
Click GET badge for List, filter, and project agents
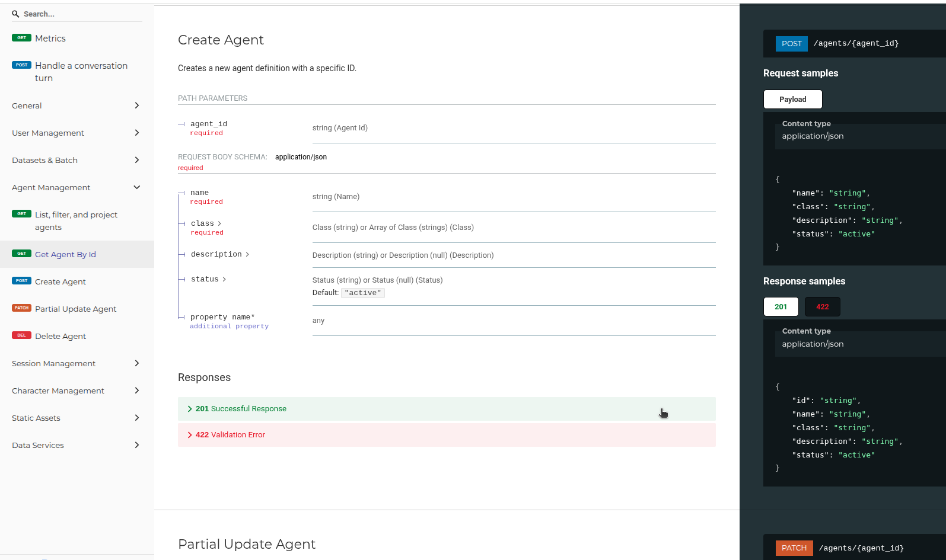click(21, 214)
